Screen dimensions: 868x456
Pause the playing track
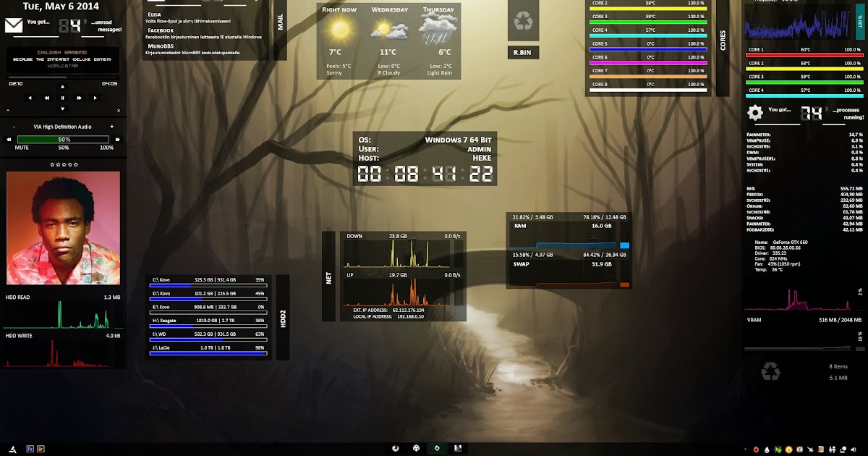(62, 98)
